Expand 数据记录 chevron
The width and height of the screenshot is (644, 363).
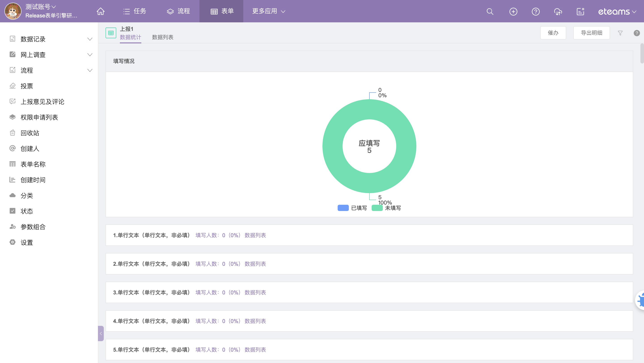(x=90, y=39)
